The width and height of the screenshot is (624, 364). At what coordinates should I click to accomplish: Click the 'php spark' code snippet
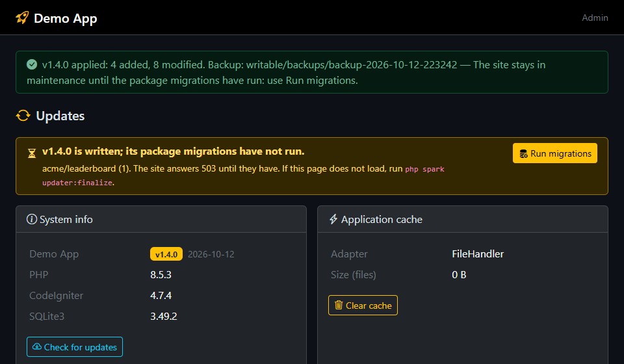point(424,169)
